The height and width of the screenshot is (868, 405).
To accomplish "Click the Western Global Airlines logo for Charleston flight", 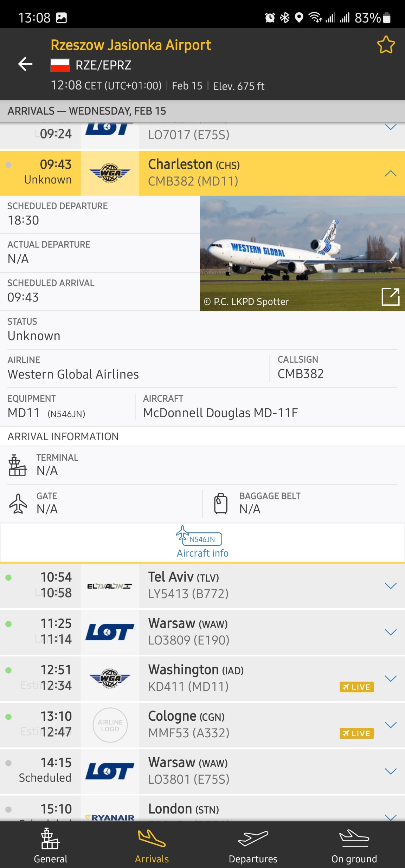I will [110, 173].
